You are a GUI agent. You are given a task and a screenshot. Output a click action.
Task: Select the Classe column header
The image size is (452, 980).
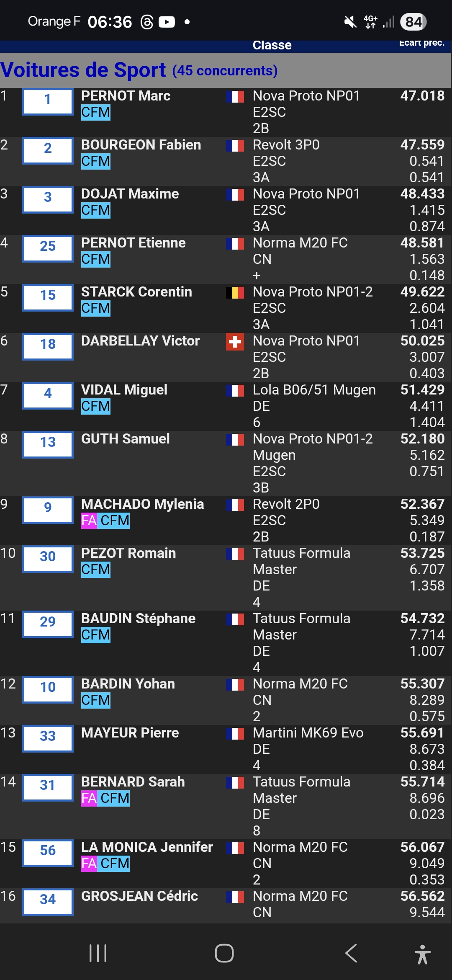(x=272, y=45)
